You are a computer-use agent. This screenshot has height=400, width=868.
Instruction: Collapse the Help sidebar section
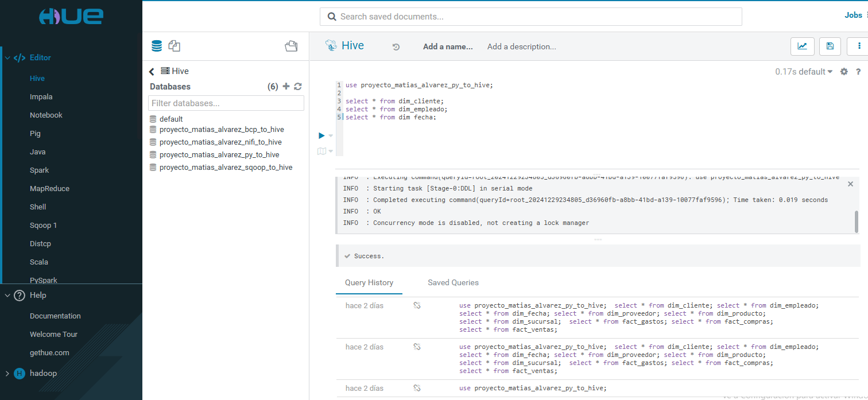(x=7, y=296)
